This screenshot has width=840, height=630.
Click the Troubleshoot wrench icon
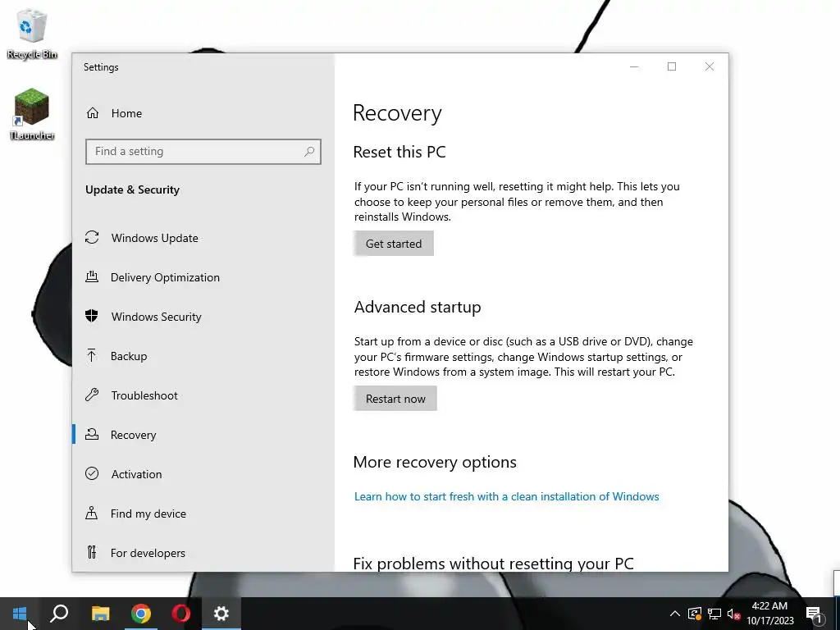(x=92, y=395)
